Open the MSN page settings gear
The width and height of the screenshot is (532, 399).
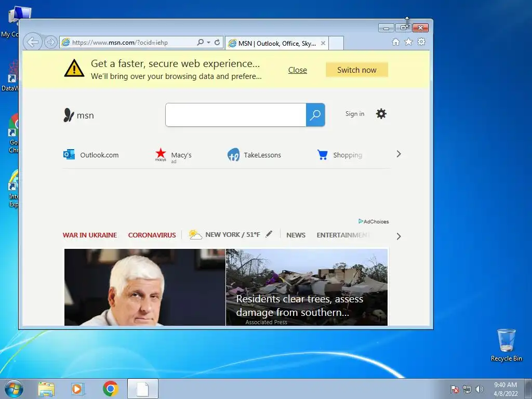(381, 114)
